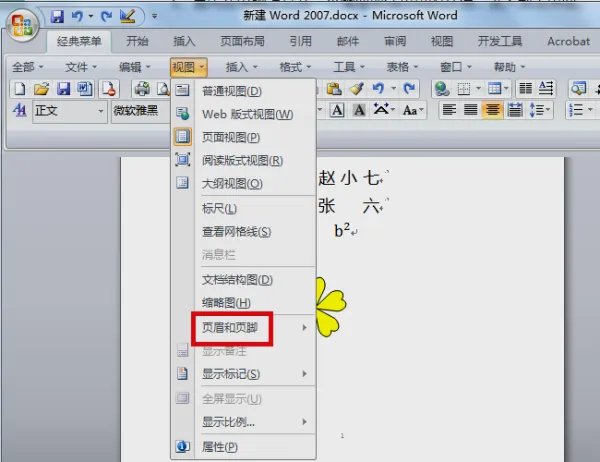Choose 页面视图(P) from menu

pos(244,137)
